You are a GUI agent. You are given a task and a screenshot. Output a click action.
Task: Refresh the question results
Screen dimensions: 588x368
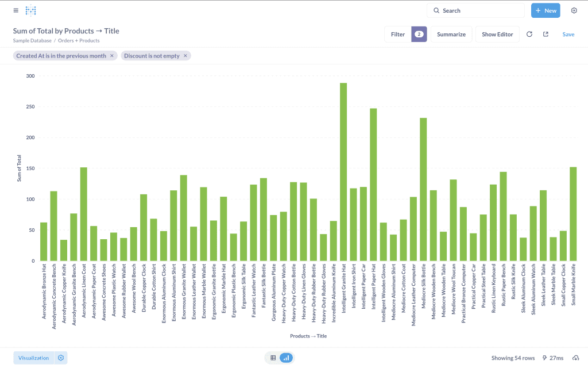point(529,34)
